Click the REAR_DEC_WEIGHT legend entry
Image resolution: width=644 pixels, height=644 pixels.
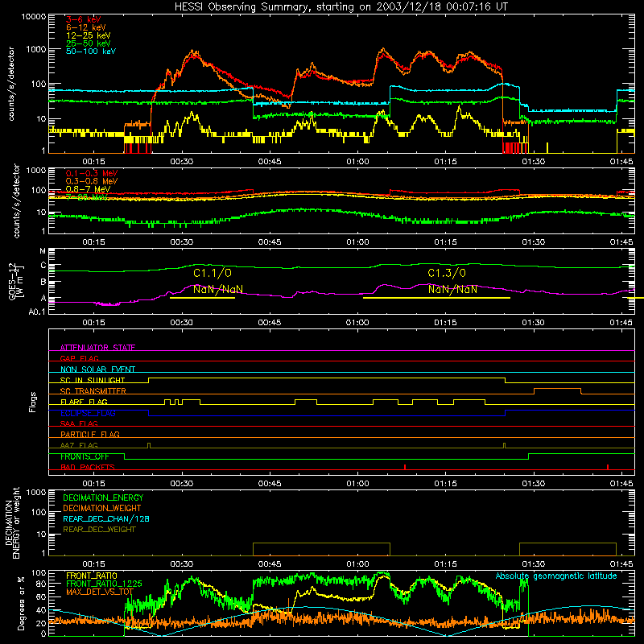point(99,530)
